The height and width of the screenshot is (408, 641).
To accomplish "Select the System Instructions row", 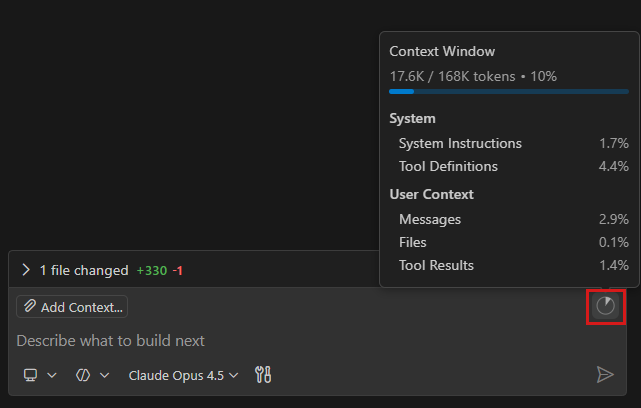I will pyautogui.click(x=460, y=143).
